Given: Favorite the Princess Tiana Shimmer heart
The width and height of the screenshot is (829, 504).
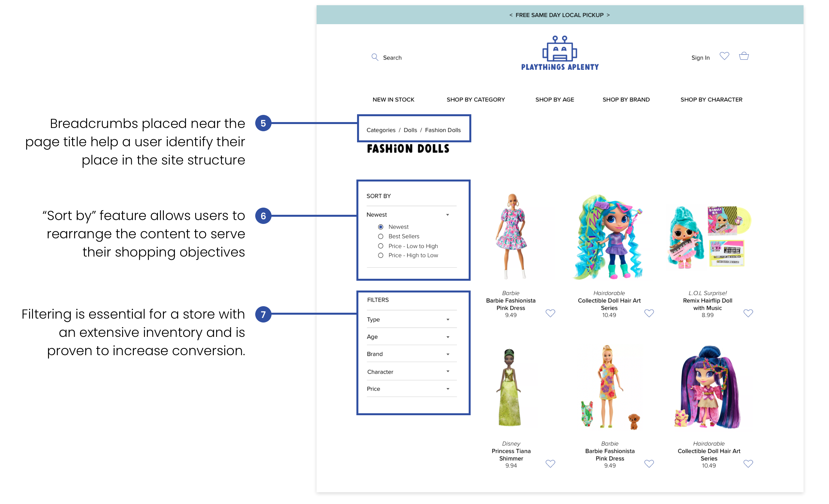Looking at the screenshot, I should coord(550,464).
